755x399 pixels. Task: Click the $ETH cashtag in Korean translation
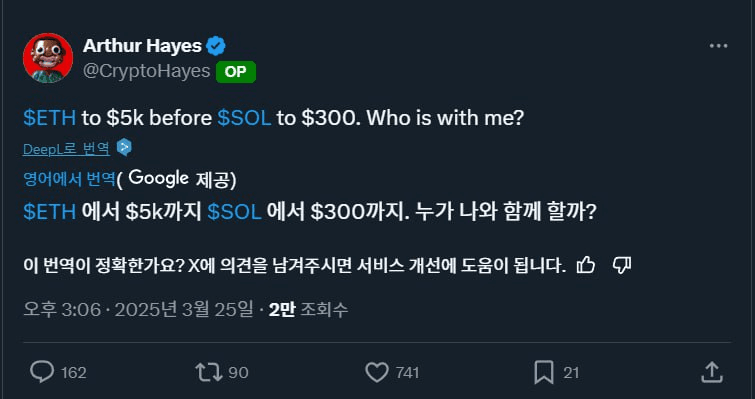click(50, 212)
